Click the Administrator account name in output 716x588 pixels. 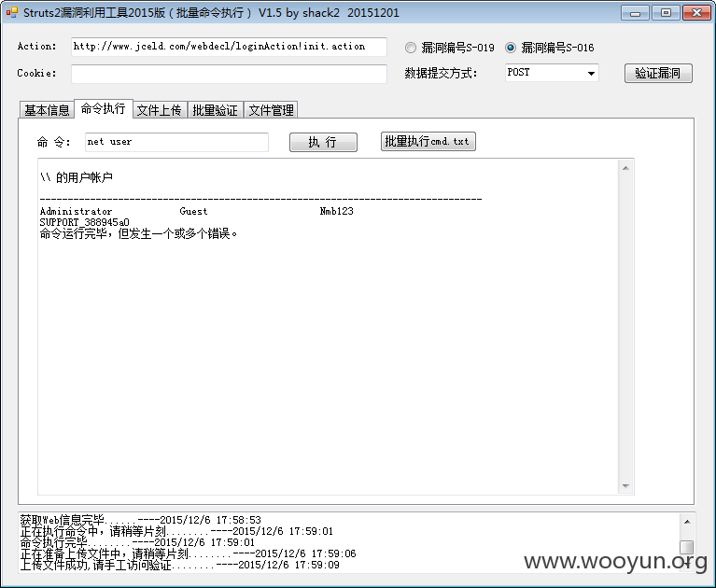(x=76, y=211)
